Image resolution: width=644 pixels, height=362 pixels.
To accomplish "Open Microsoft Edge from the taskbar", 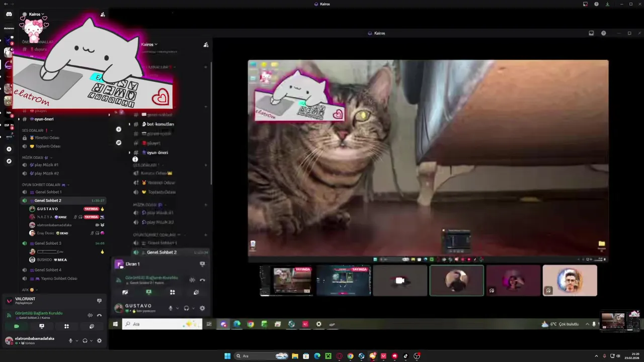I will [x=317, y=356].
